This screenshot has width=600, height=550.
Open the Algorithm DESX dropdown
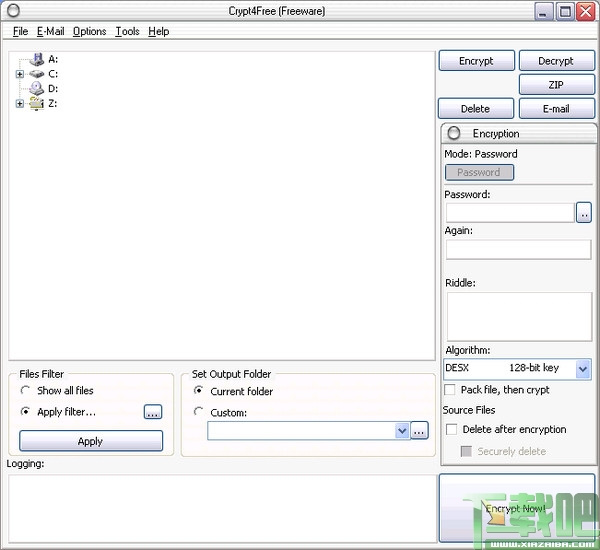pos(583,369)
